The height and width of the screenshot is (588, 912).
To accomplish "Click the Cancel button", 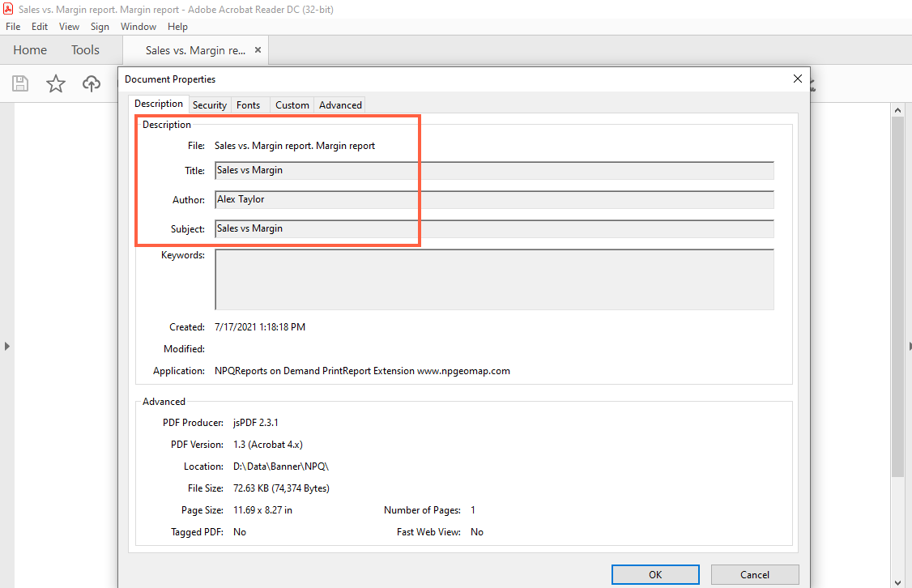I will tap(755, 574).
